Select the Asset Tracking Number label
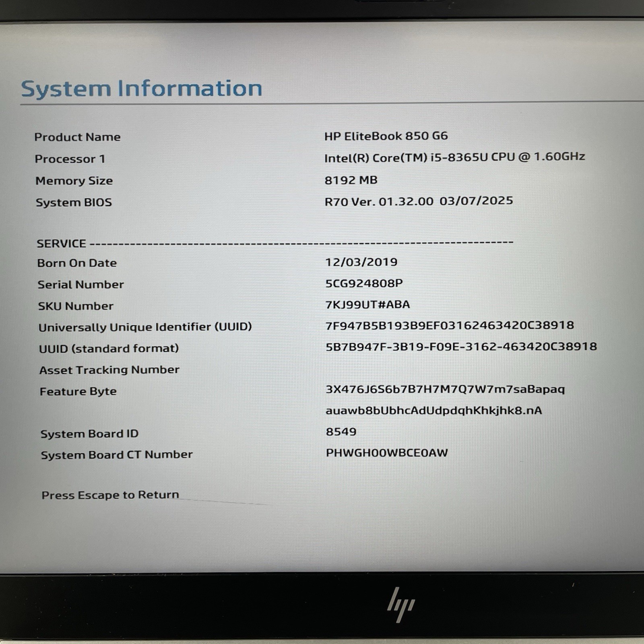This screenshot has height=644, width=644. pos(109,370)
